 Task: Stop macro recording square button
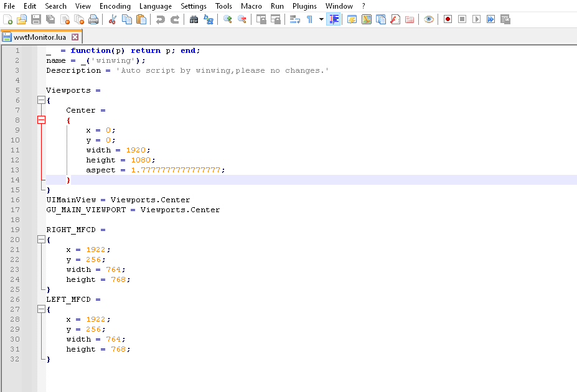click(462, 19)
